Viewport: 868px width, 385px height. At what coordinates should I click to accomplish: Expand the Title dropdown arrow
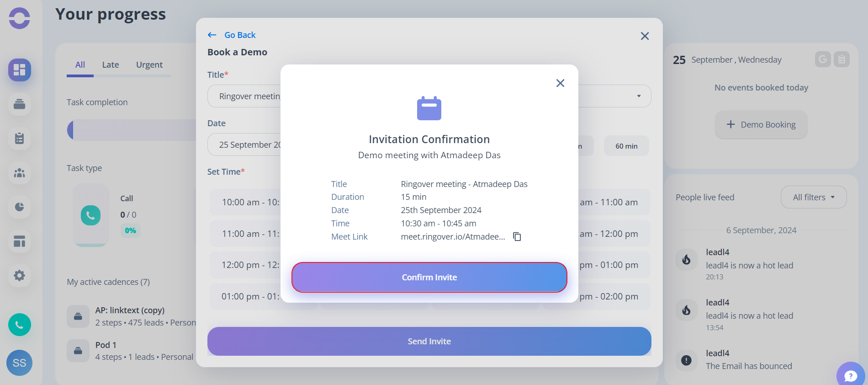click(x=639, y=96)
